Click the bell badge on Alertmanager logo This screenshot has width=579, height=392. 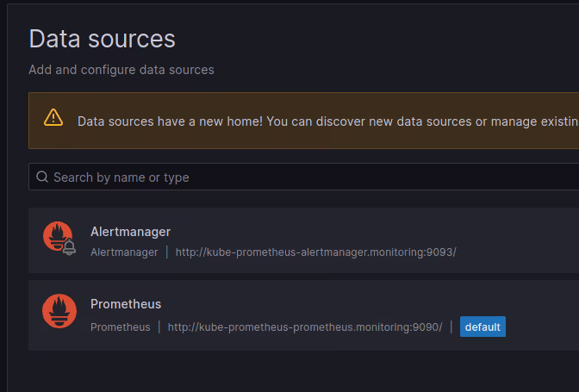pyautogui.click(x=70, y=248)
